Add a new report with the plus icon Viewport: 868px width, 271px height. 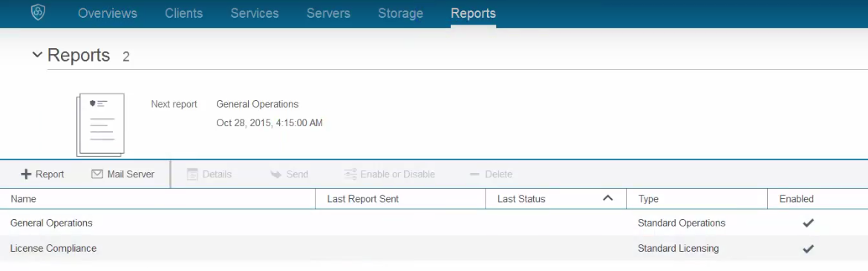(26, 174)
